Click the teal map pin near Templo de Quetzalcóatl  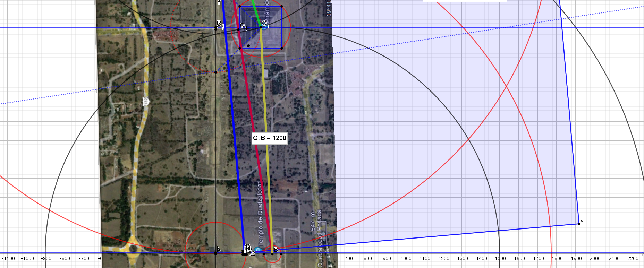click(257, 250)
